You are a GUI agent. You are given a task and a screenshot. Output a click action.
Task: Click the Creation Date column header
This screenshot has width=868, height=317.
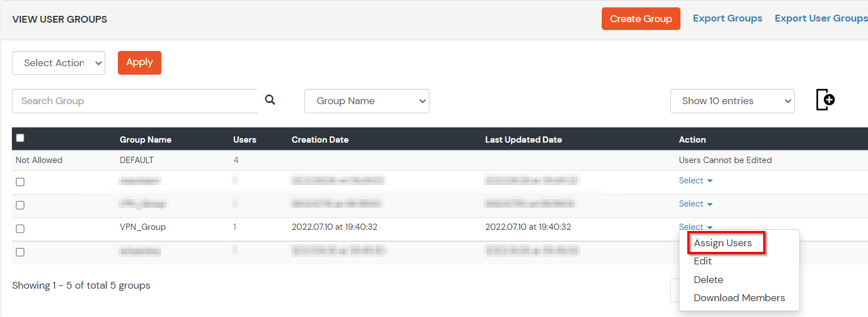coord(320,139)
